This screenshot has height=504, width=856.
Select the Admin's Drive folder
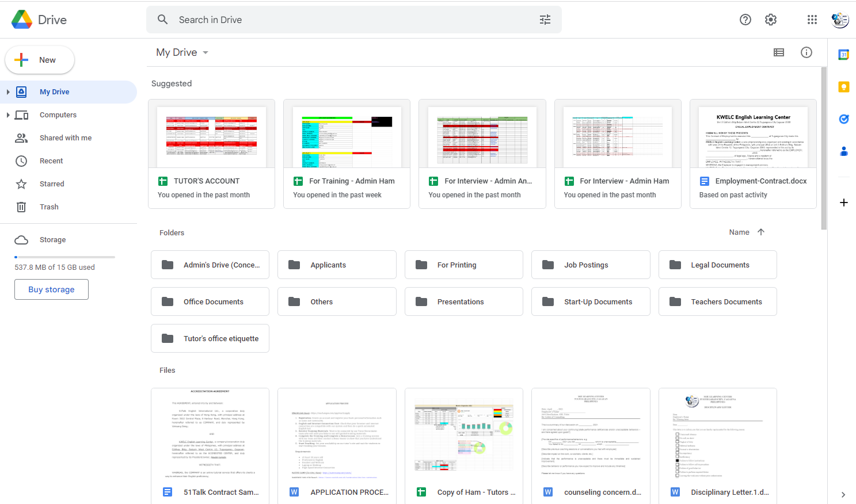[210, 265]
